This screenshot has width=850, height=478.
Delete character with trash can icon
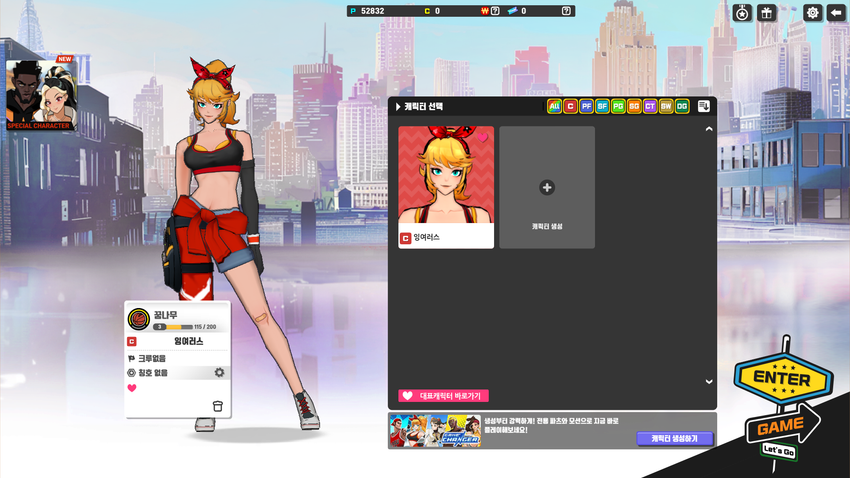click(217, 406)
